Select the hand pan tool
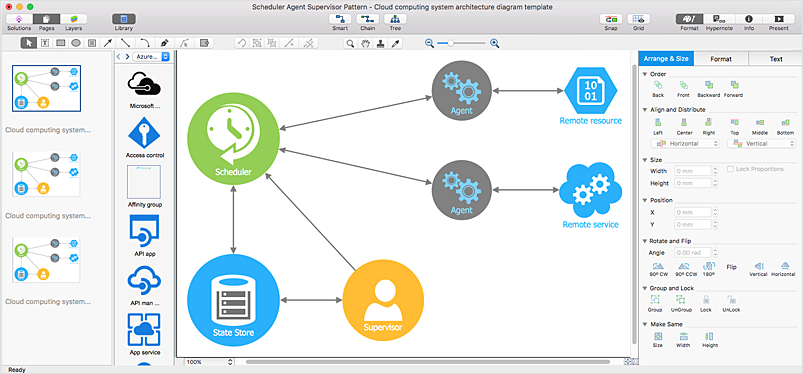 click(365, 44)
